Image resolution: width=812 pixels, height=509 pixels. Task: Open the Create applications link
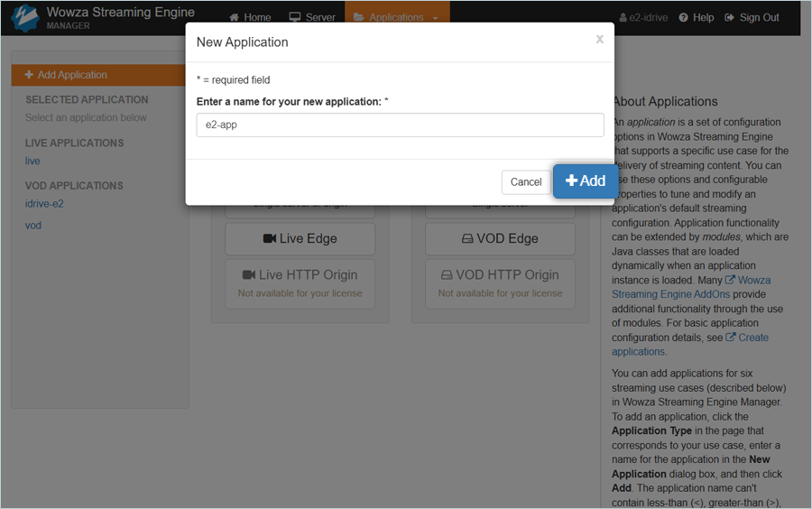tap(690, 345)
